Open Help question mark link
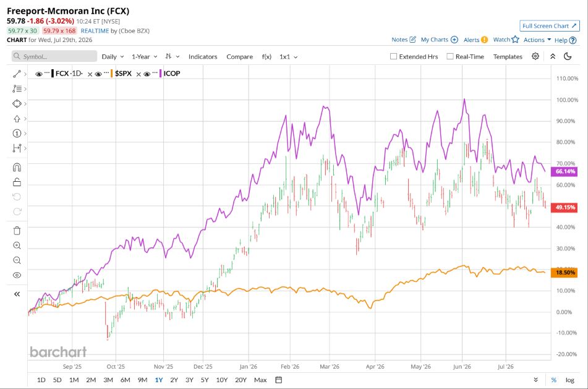Screen dimensions: 588x389 565,40
